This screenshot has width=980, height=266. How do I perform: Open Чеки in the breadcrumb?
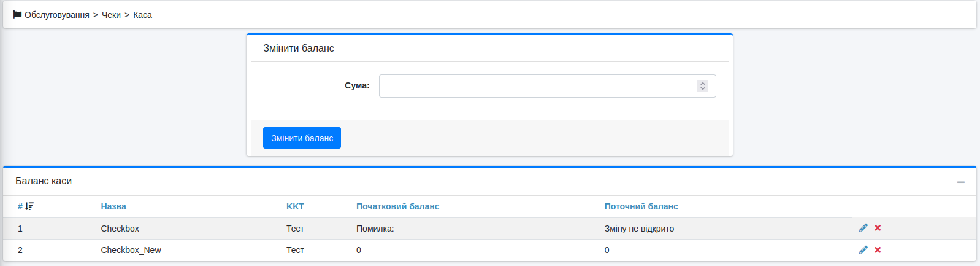(x=111, y=15)
